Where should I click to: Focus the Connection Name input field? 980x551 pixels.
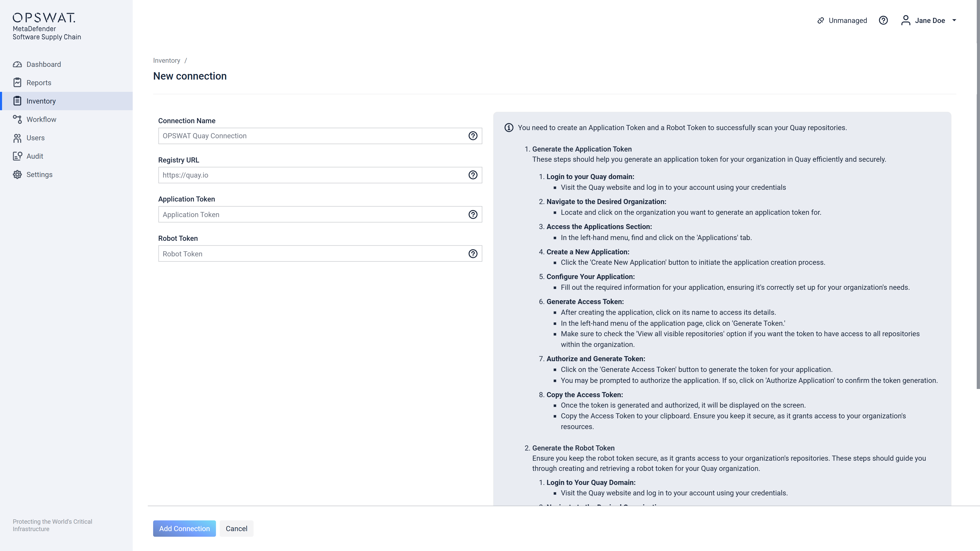tap(312, 136)
